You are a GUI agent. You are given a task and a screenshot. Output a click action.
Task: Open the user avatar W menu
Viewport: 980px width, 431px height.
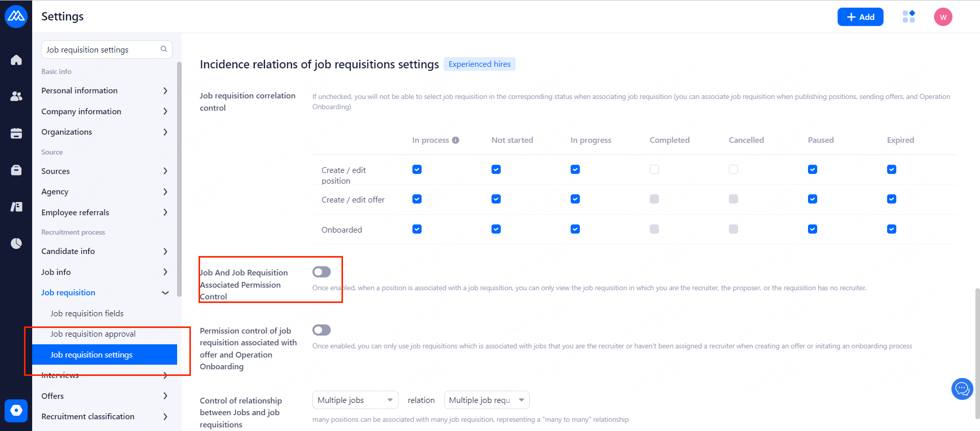[943, 17]
